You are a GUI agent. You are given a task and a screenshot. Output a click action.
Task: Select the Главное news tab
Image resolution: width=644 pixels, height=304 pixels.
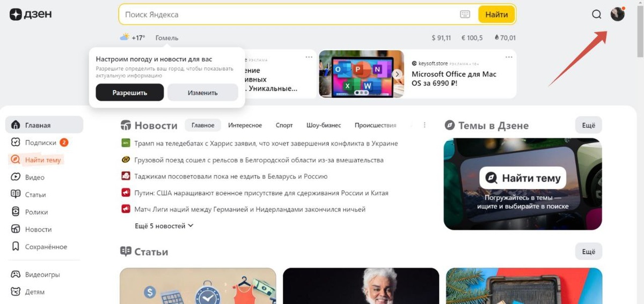[203, 125]
